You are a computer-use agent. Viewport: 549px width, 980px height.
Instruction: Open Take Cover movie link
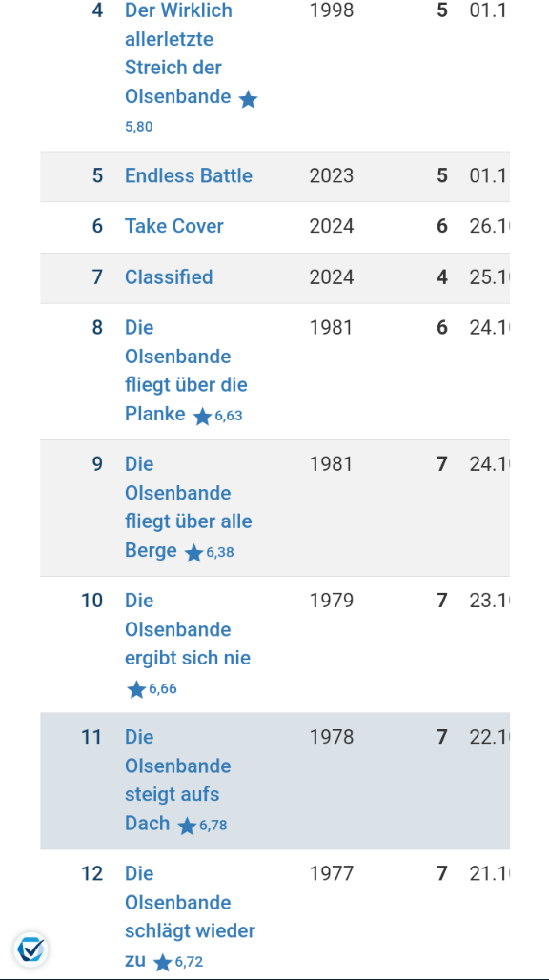coord(174,226)
